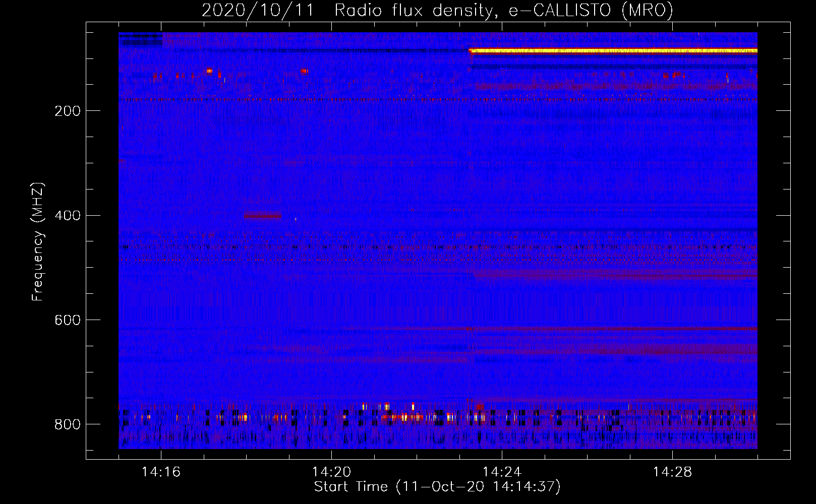Click the 400 frequency tick label
This screenshot has width=816, height=504.
tap(67, 216)
